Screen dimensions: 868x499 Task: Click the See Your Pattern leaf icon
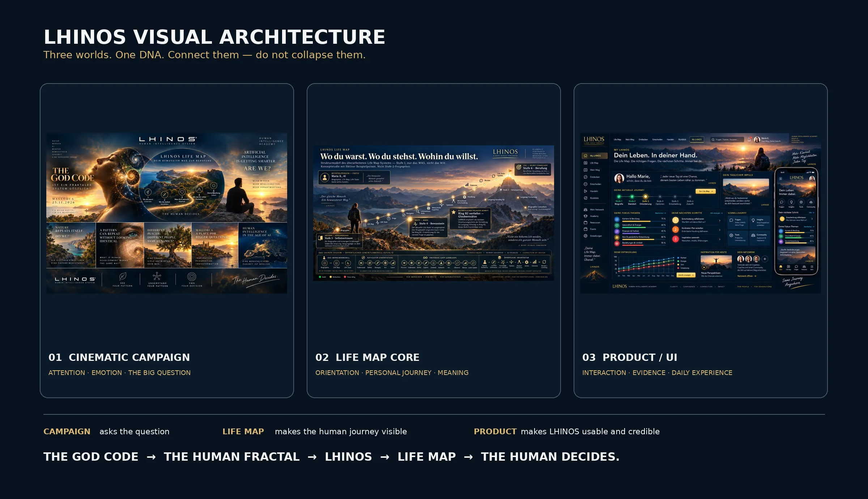click(123, 277)
